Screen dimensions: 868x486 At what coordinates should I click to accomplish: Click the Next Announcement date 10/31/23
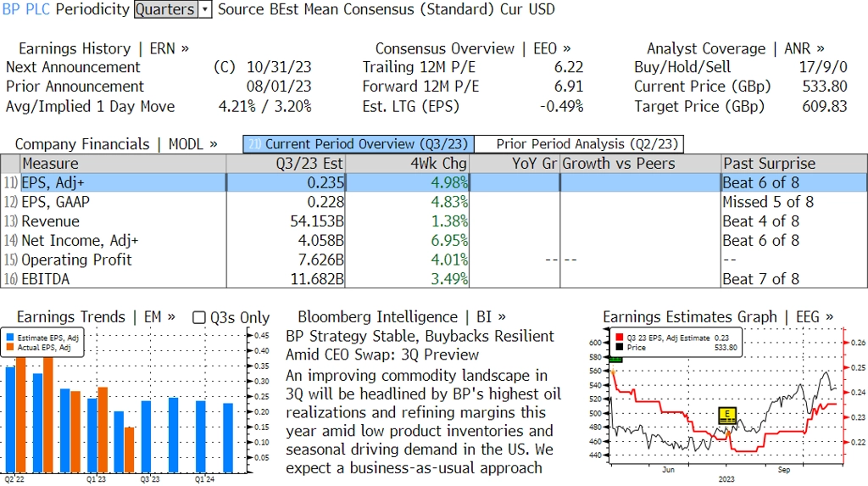(x=279, y=67)
